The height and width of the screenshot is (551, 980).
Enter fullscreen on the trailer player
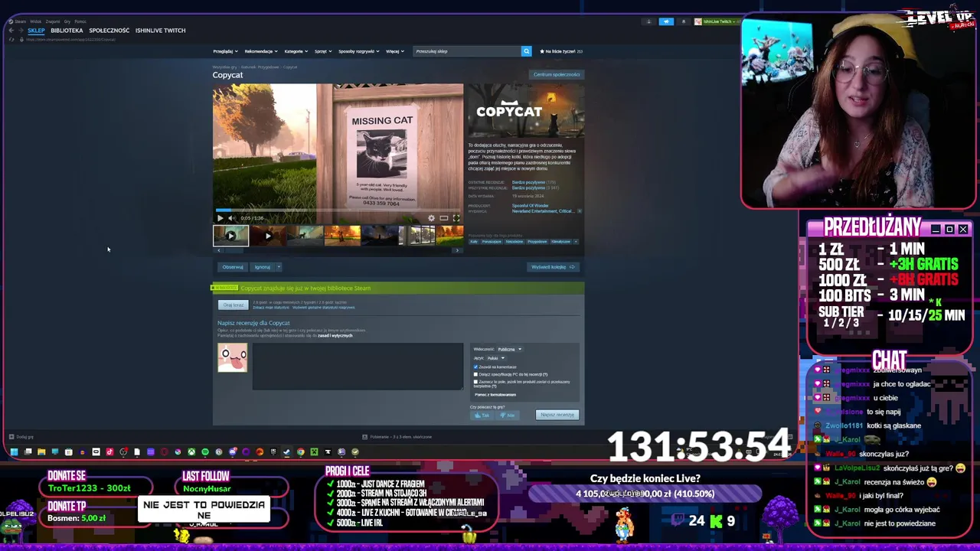[x=456, y=218]
